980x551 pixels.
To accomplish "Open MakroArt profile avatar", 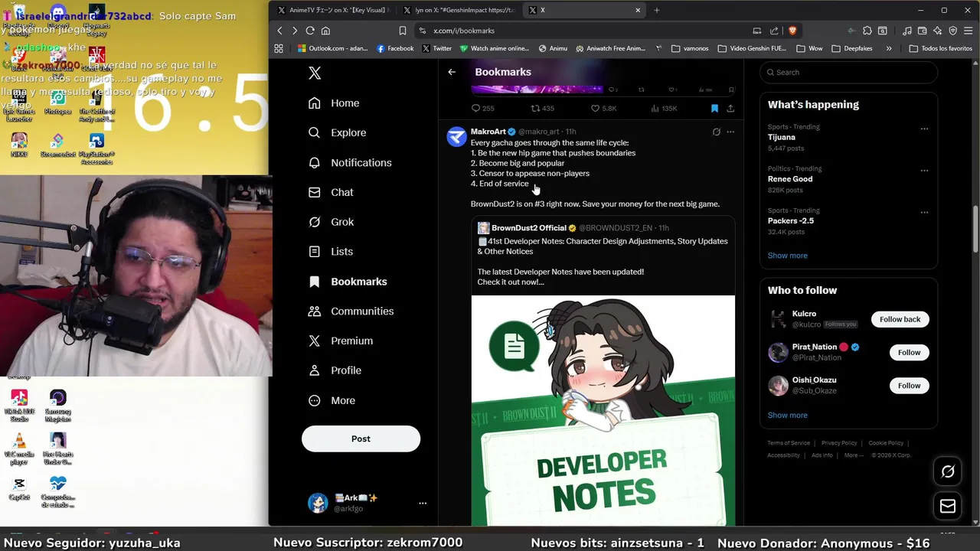I will [x=456, y=137].
